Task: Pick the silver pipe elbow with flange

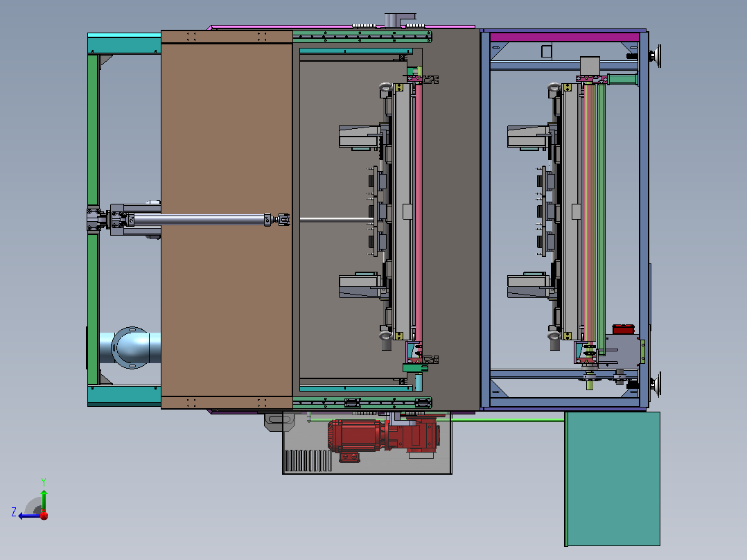Action: pos(130,348)
